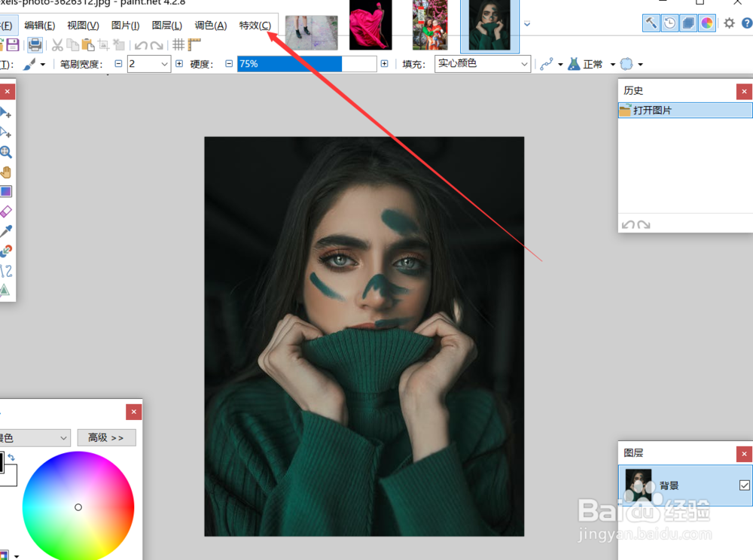Click the Undo arrow in toolbar

141,46
